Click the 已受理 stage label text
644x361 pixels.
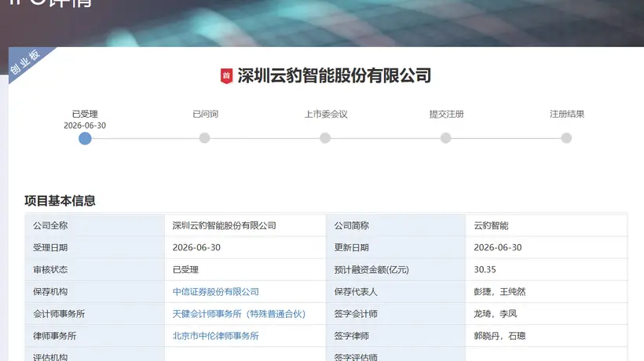tap(85, 114)
